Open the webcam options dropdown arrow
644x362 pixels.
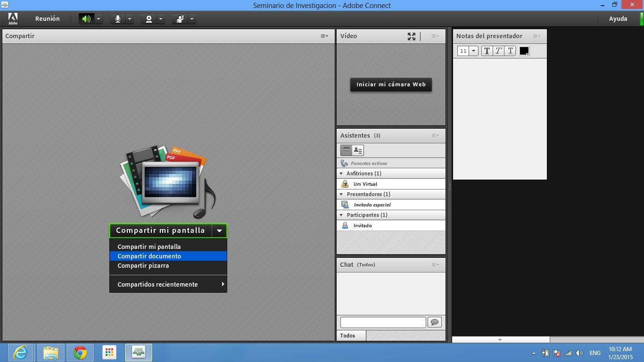coord(160,19)
